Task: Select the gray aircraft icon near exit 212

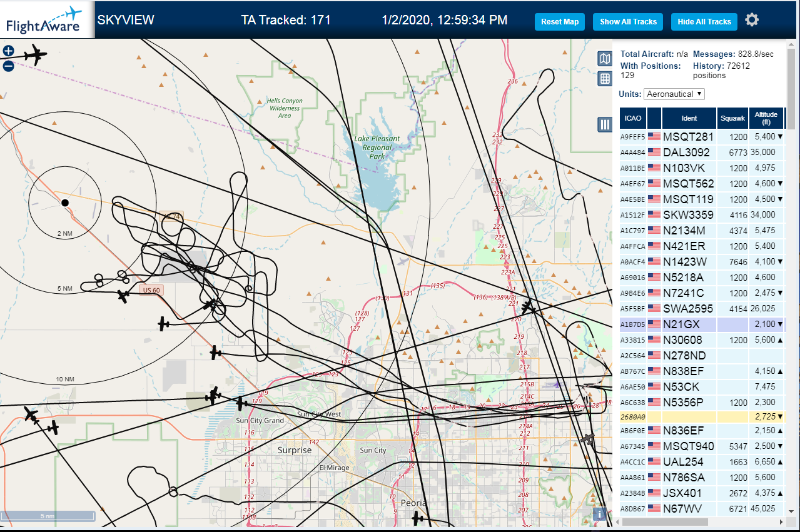Action: pos(588,439)
